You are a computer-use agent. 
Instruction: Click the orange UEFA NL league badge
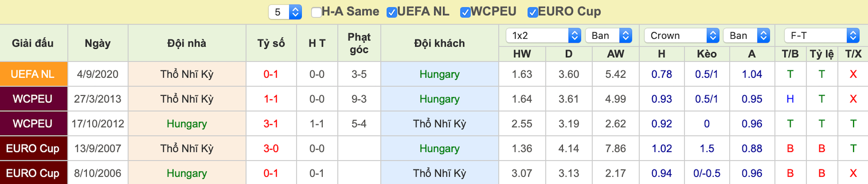click(x=33, y=74)
